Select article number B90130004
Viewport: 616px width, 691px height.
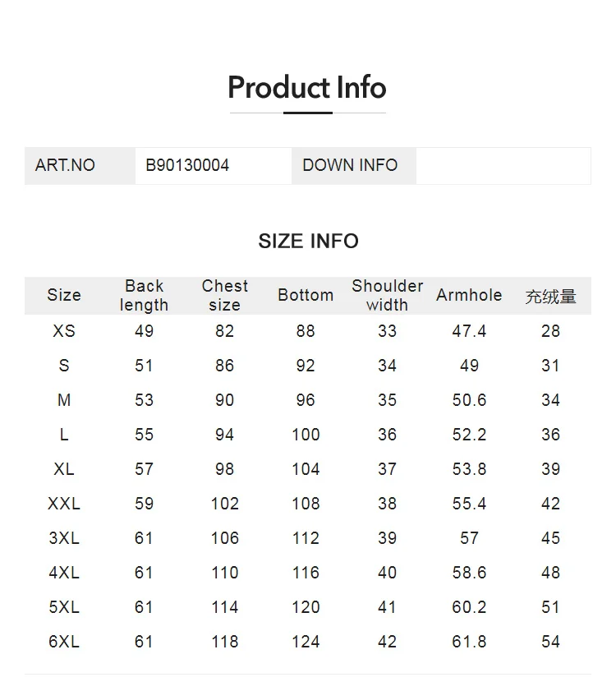[187, 165]
